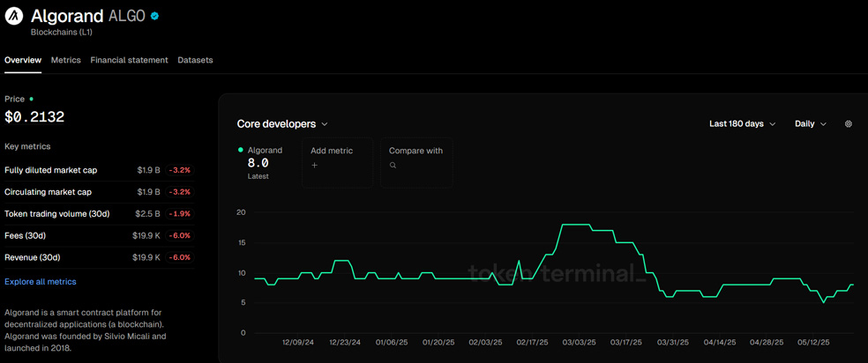Expand the Core developers metric dropdown
The image size is (868, 363).
click(x=282, y=124)
